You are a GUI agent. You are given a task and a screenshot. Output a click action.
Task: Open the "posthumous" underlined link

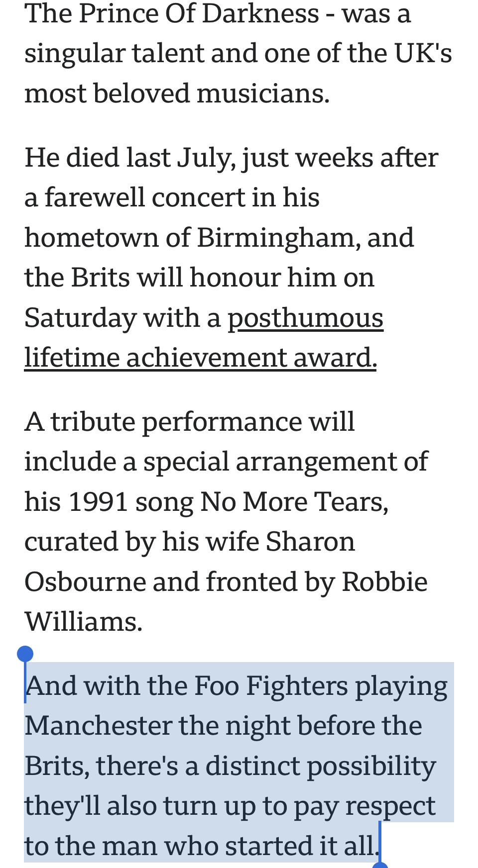click(x=306, y=318)
